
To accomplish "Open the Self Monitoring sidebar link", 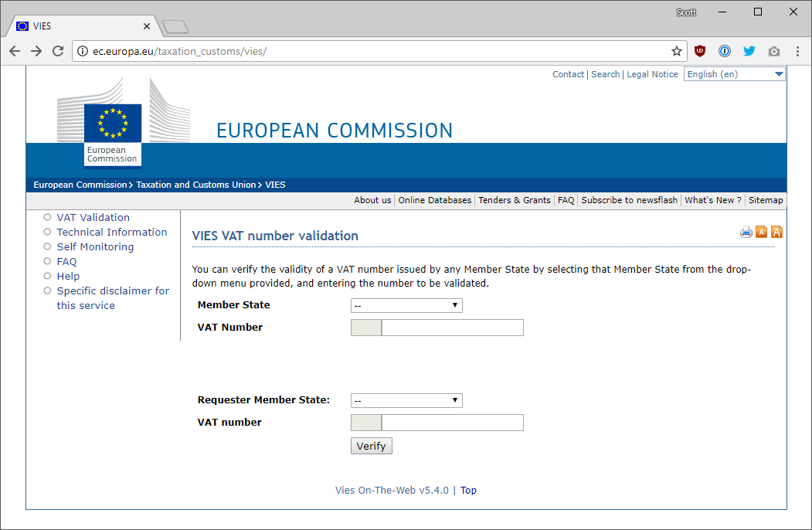I will [95, 246].
